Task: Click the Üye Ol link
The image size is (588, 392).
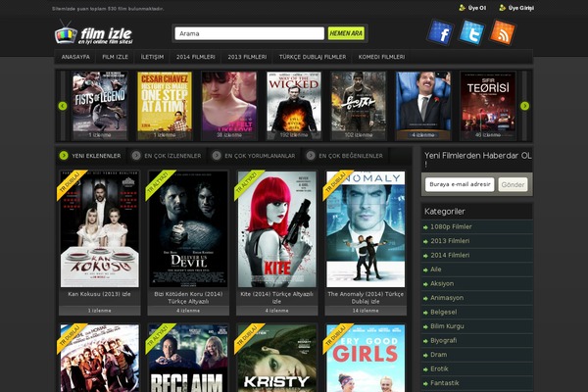Action: (473, 8)
